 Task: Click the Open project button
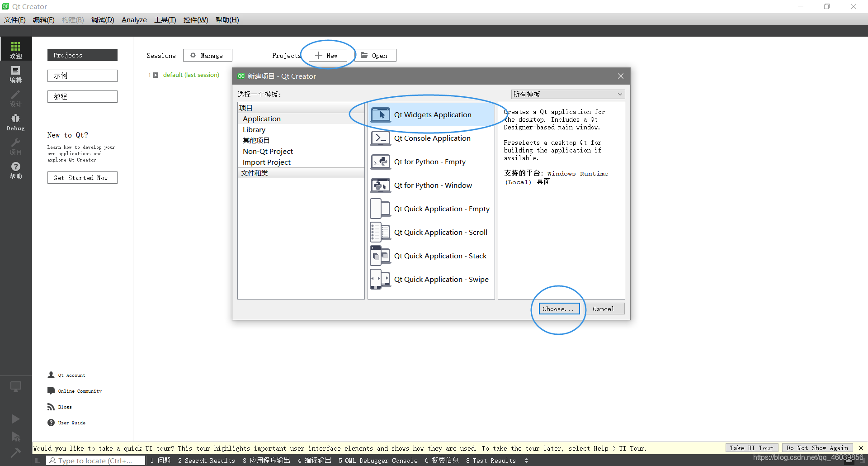coord(376,55)
